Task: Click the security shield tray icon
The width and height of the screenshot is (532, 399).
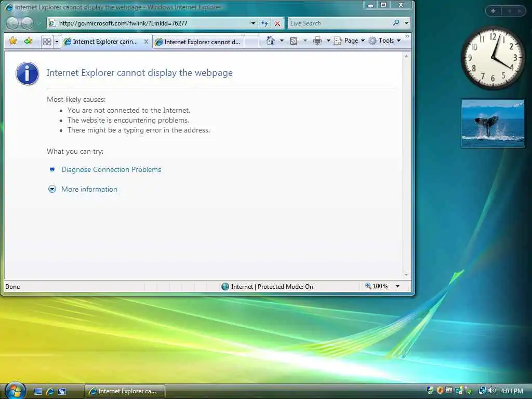Action: (x=440, y=391)
